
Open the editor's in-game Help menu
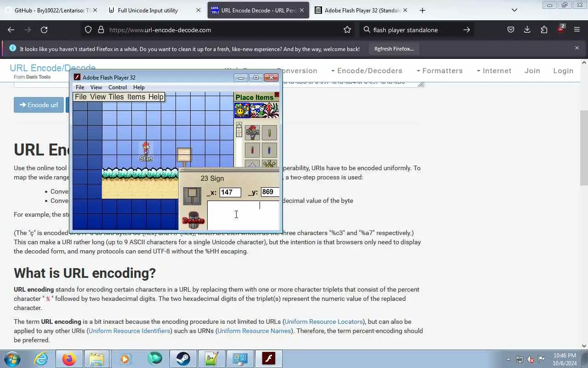point(156,97)
